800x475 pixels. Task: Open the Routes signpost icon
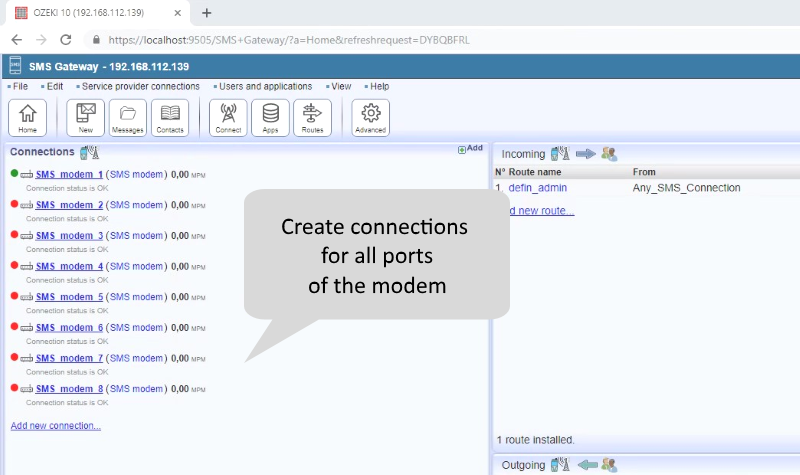coord(312,118)
